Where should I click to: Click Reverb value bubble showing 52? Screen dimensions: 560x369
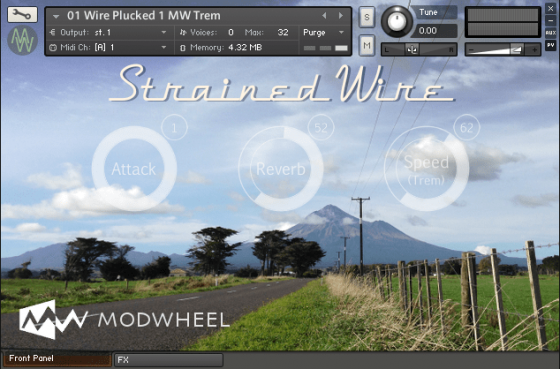click(321, 128)
